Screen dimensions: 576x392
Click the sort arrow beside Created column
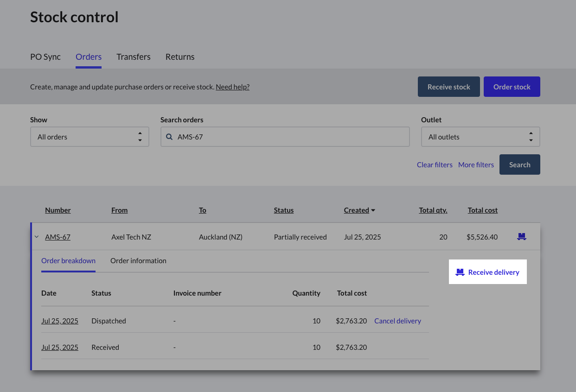coord(373,210)
